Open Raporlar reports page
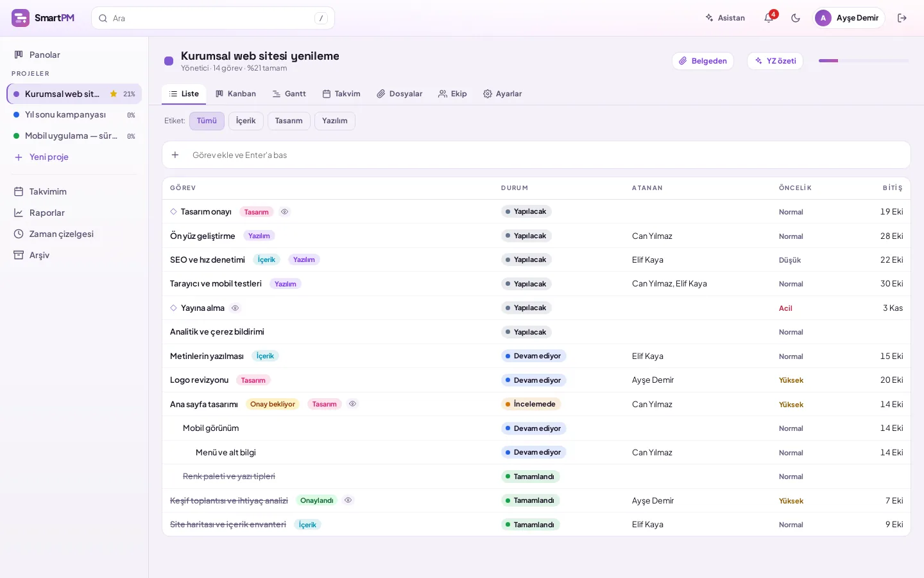The image size is (924, 578). (x=74, y=213)
